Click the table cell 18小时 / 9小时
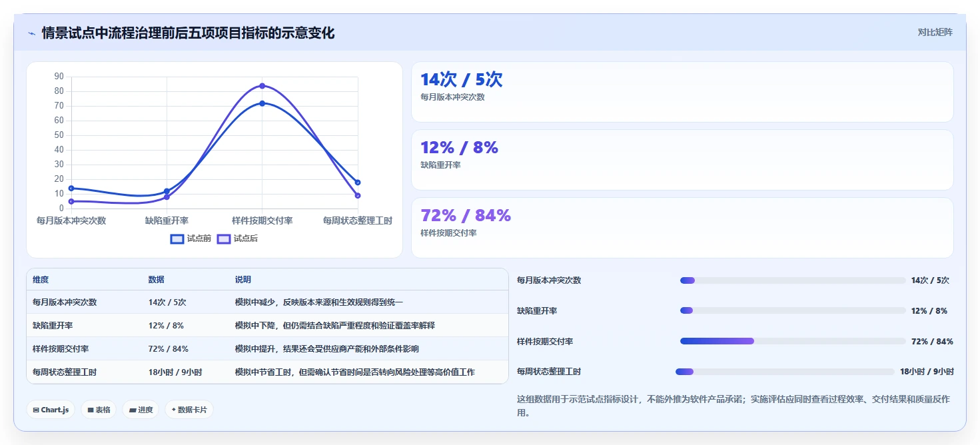Viewport: 980px width, 445px height. [175, 372]
